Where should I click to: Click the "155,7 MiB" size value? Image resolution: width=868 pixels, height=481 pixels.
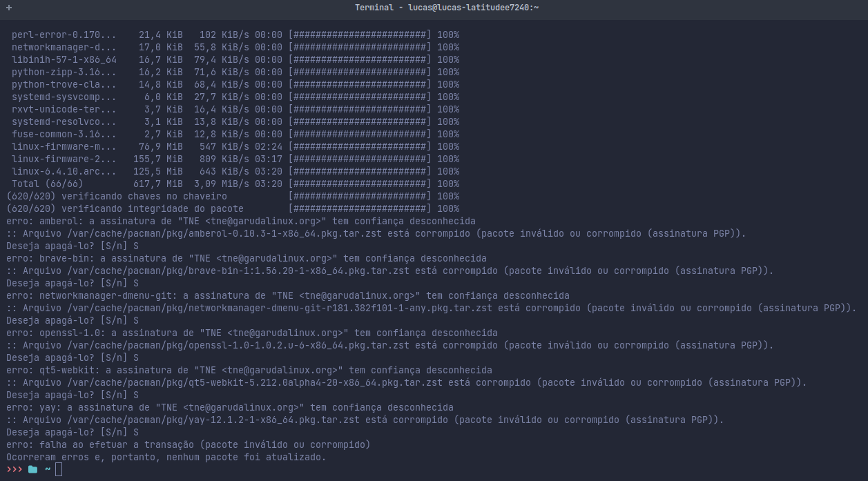157,159
